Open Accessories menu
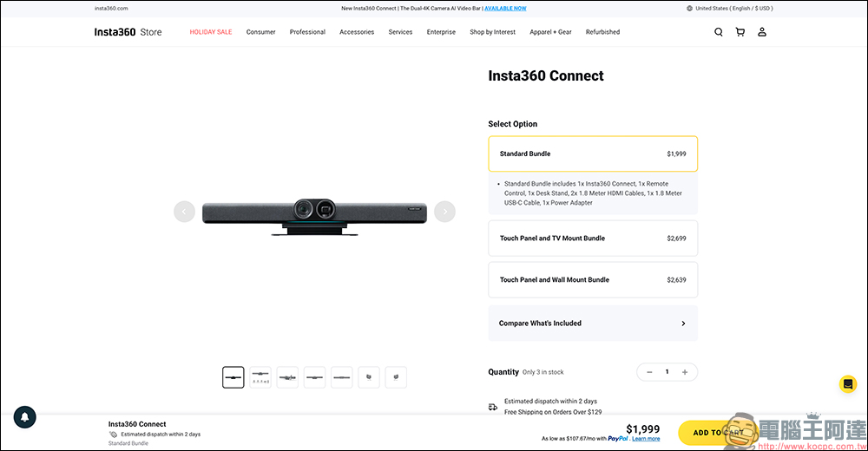This screenshot has height=451, width=868. click(357, 32)
